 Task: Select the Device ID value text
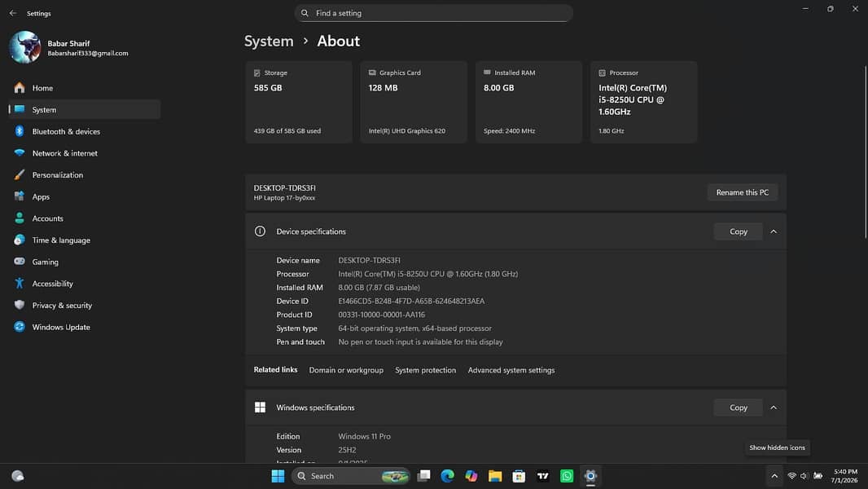click(x=411, y=302)
